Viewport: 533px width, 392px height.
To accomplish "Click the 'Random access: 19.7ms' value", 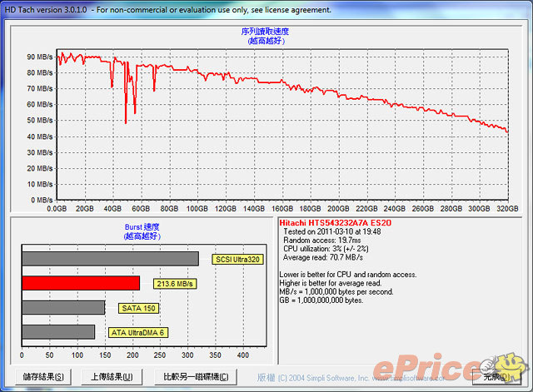I will coord(322,241).
